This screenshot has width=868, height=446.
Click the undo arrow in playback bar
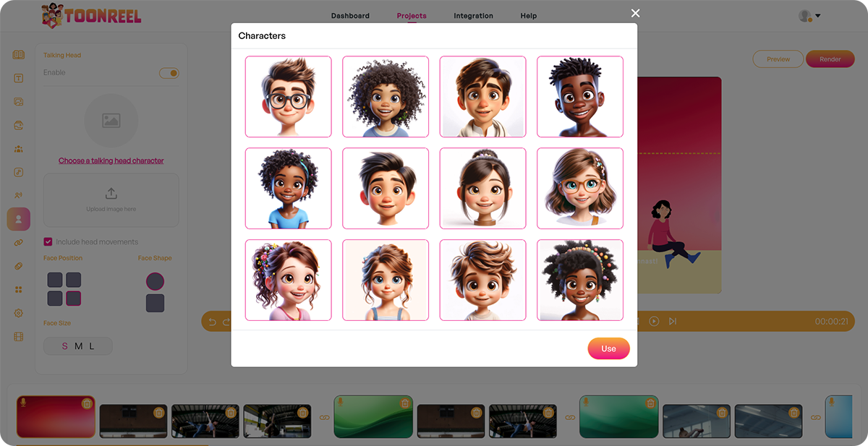click(x=212, y=322)
